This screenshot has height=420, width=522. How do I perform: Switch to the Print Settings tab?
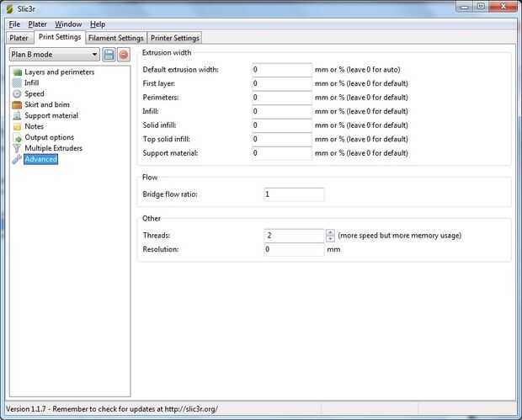tap(60, 37)
